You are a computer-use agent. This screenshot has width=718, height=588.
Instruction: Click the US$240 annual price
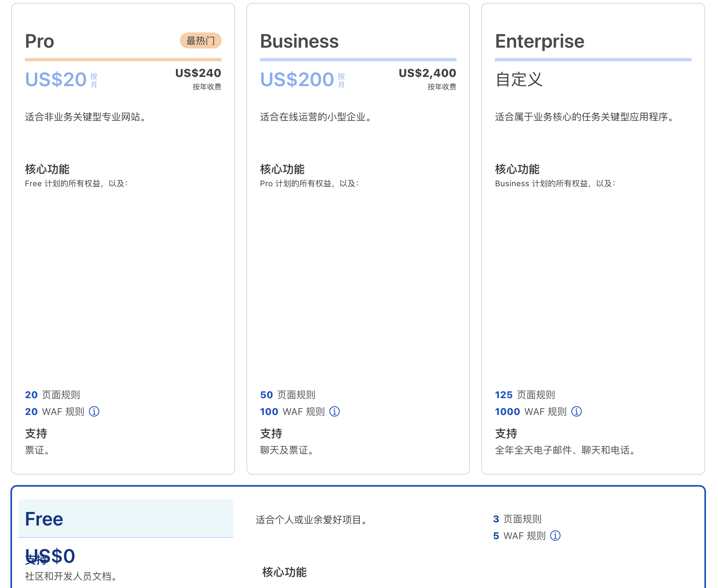(x=198, y=73)
